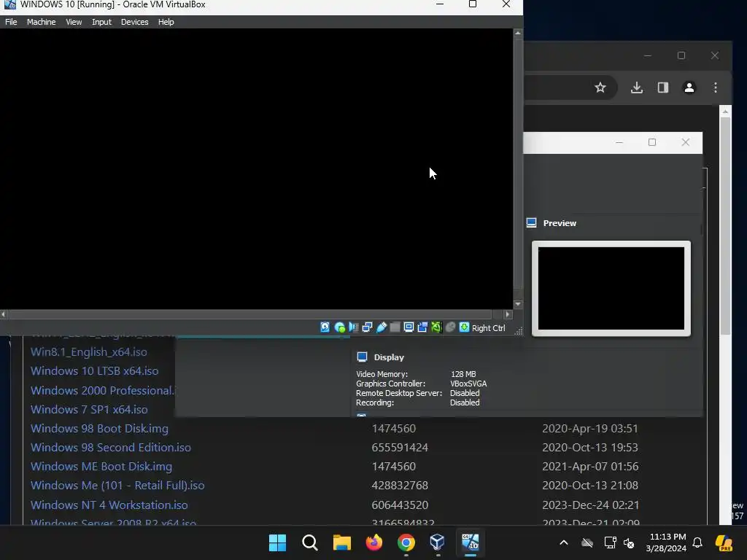Click the PRE preview app tray icon
747x560 pixels.
(724, 542)
